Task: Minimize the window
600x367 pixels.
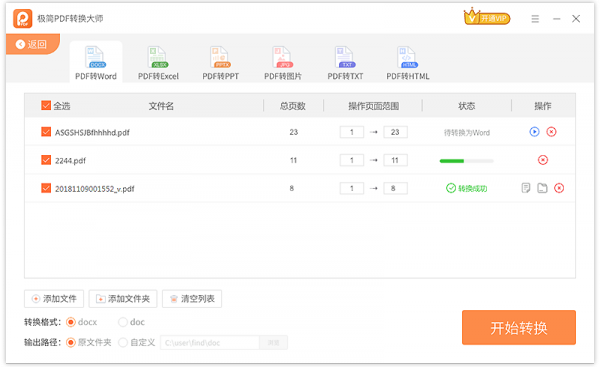Action: point(556,19)
